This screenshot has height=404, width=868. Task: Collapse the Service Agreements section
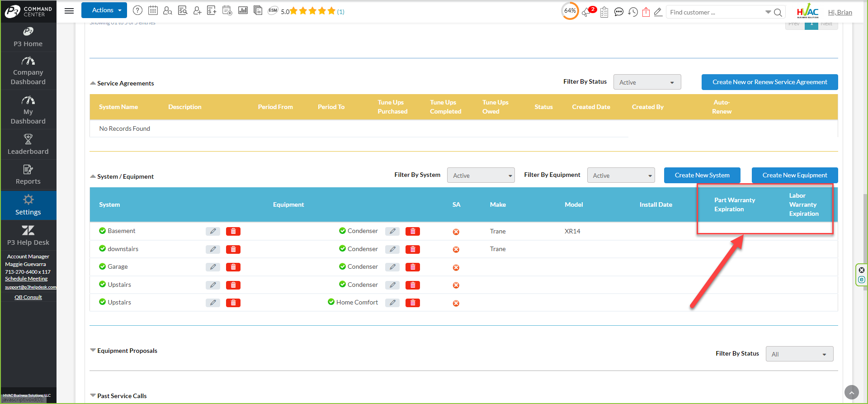[93, 83]
